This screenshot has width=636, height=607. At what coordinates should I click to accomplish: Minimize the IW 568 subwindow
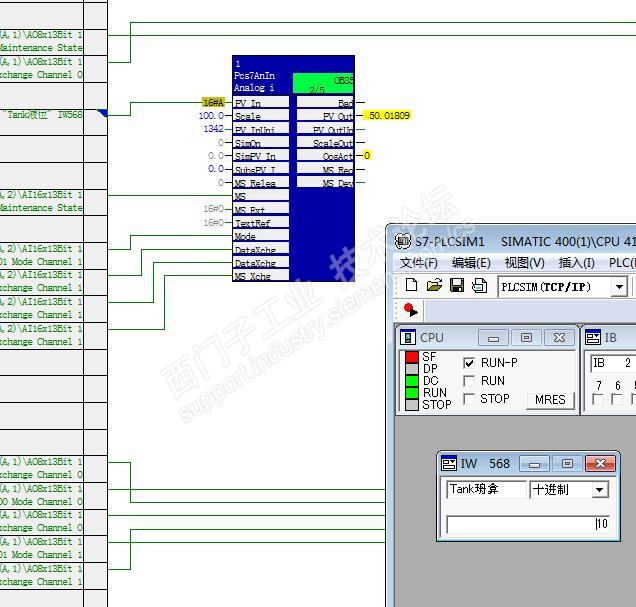pos(534,464)
